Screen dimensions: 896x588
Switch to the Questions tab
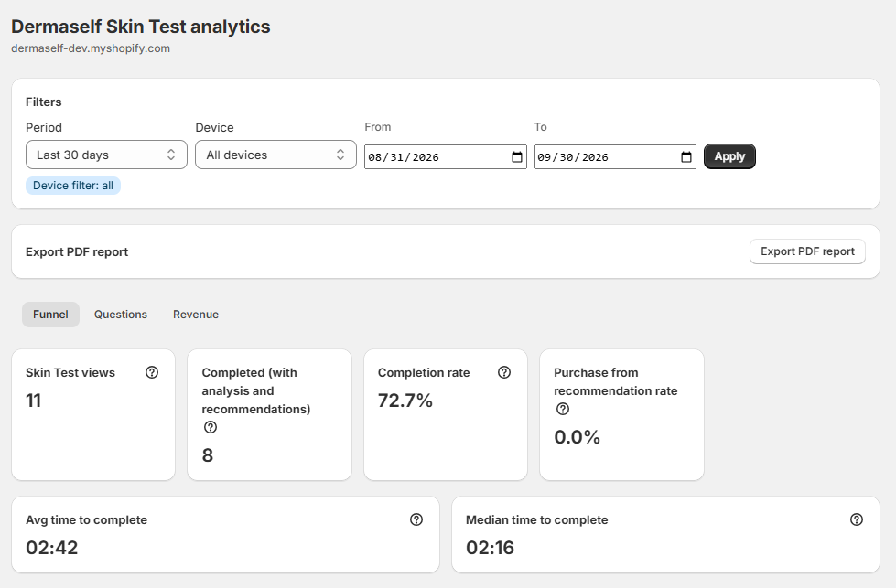[121, 315]
